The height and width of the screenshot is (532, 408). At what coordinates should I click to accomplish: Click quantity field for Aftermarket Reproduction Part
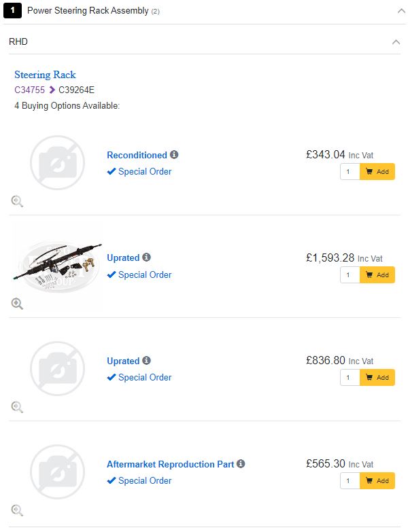coord(350,481)
